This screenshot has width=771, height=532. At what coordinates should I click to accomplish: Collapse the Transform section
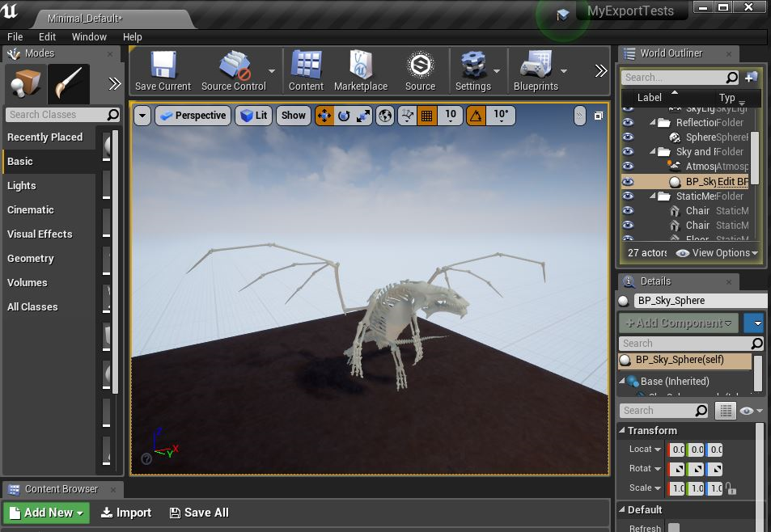coord(622,430)
